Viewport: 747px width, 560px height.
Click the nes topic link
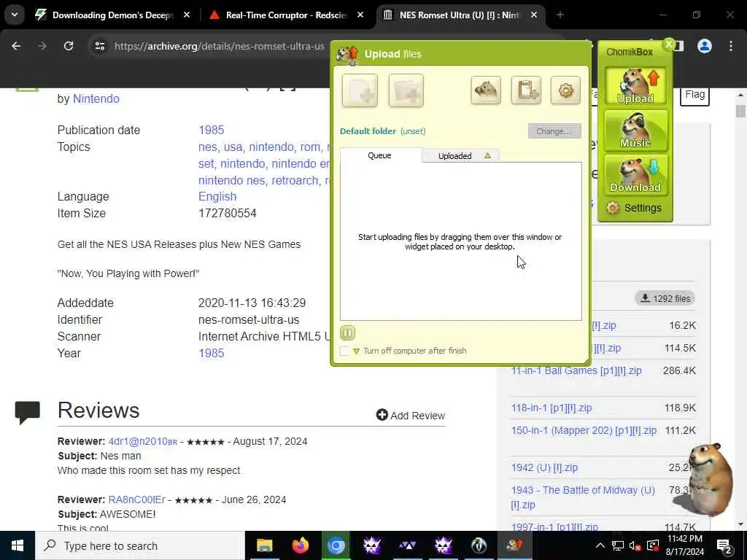click(208, 147)
